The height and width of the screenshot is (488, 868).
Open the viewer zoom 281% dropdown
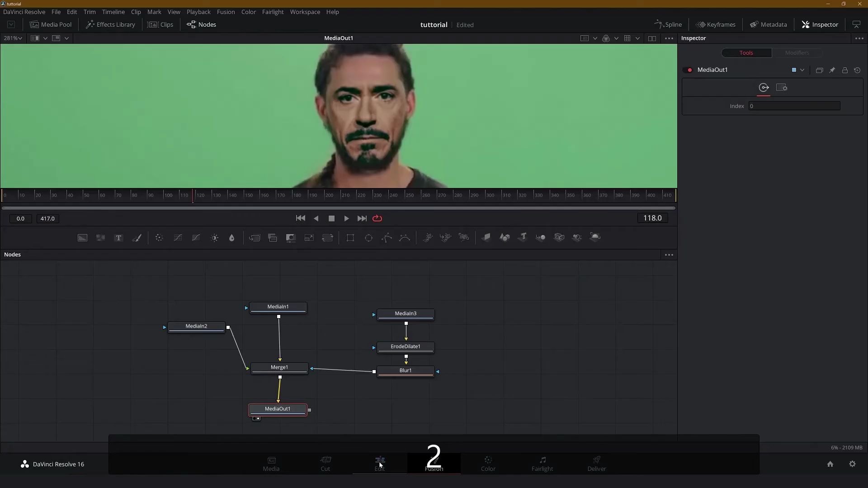[x=13, y=38]
